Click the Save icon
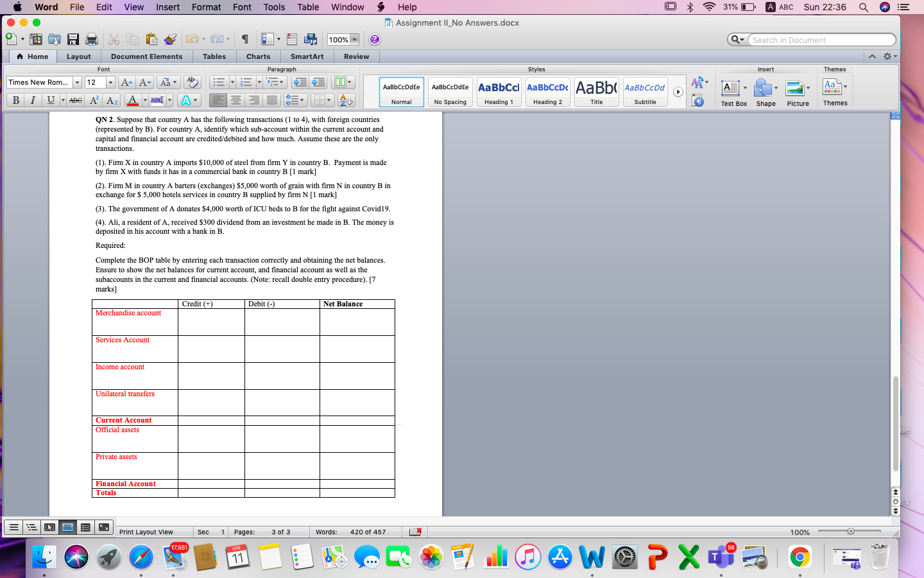The image size is (924, 578). pyautogui.click(x=73, y=39)
